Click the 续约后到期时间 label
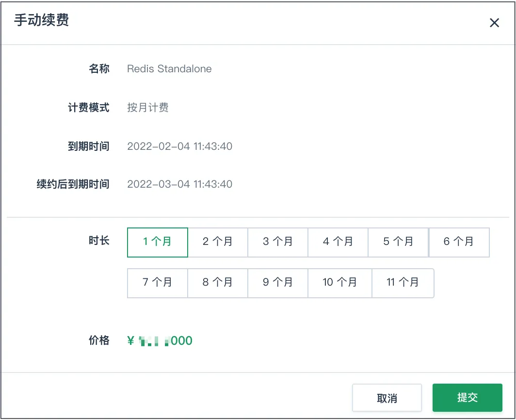This screenshot has height=420, width=516. [x=73, y=184]
